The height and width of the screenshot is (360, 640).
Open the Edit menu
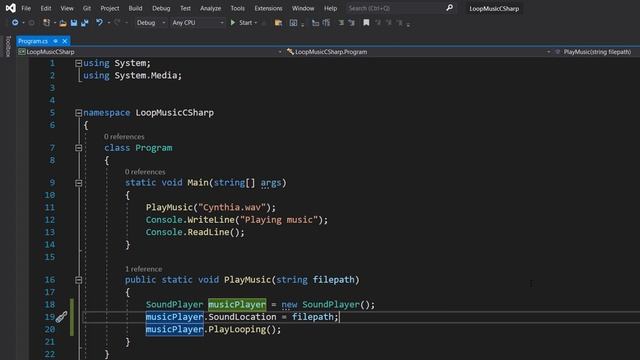click(x=46, y=8)
